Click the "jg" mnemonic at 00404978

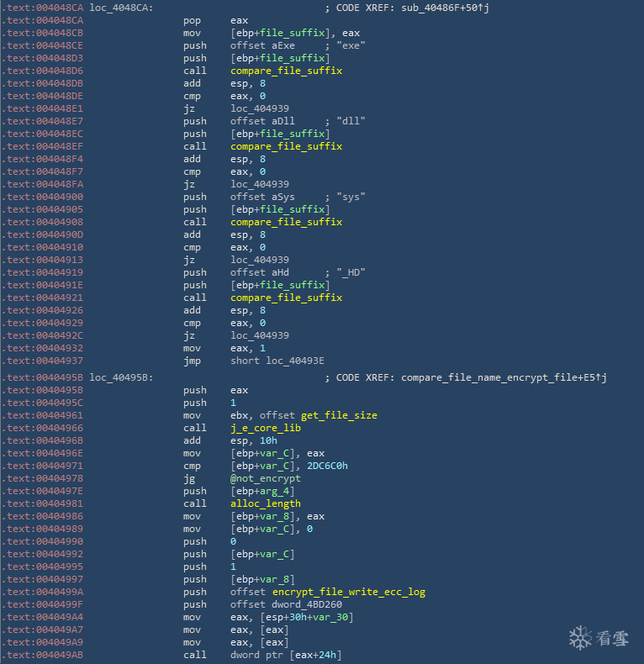point(189,478)
